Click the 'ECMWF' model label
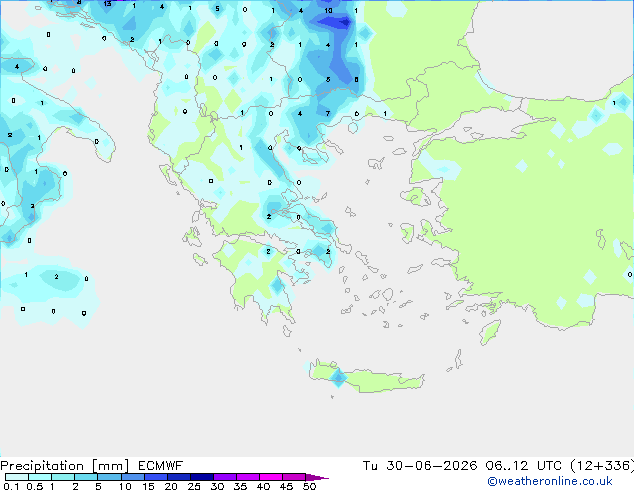This screenshot has width=634, height=490. click(x=161, y=466)
